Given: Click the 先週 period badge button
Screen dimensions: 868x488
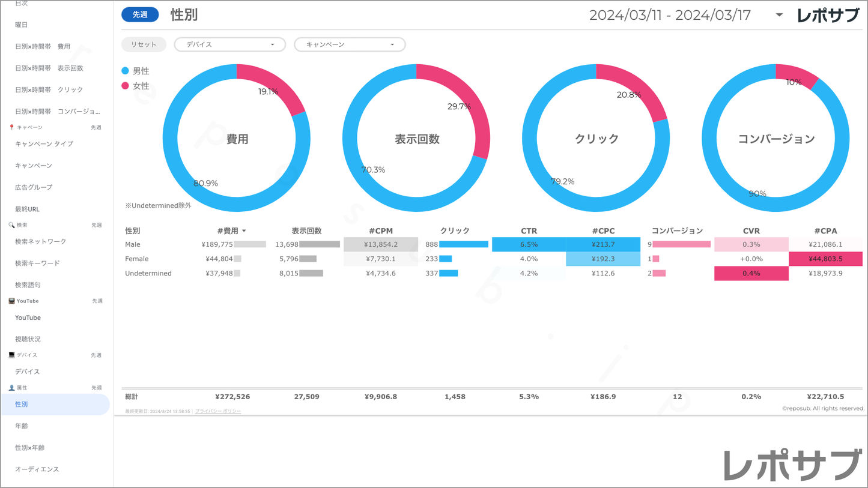Looking at the screenshot, I should 140,14.
